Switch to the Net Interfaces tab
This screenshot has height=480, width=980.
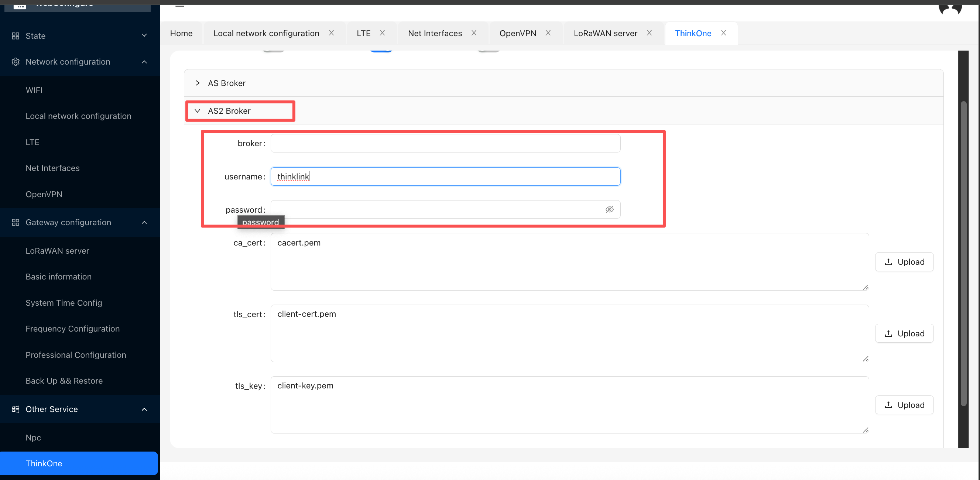pos(435,33)
